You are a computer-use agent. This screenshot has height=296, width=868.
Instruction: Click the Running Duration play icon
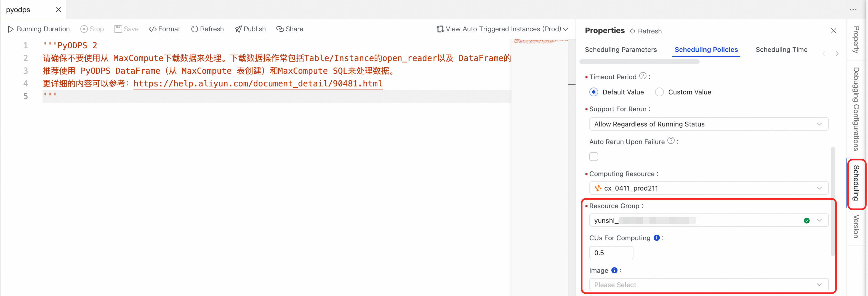click(11, 29)
